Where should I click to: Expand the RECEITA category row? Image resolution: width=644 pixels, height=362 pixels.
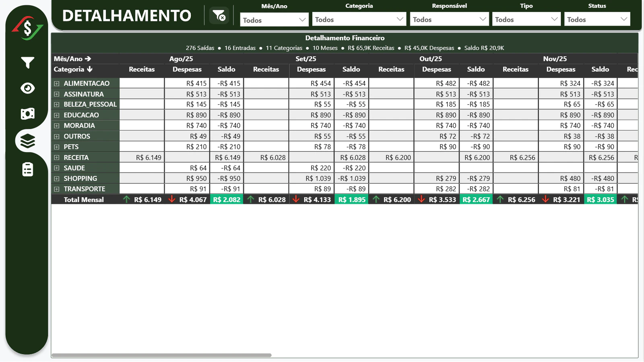tap(57, 158)
